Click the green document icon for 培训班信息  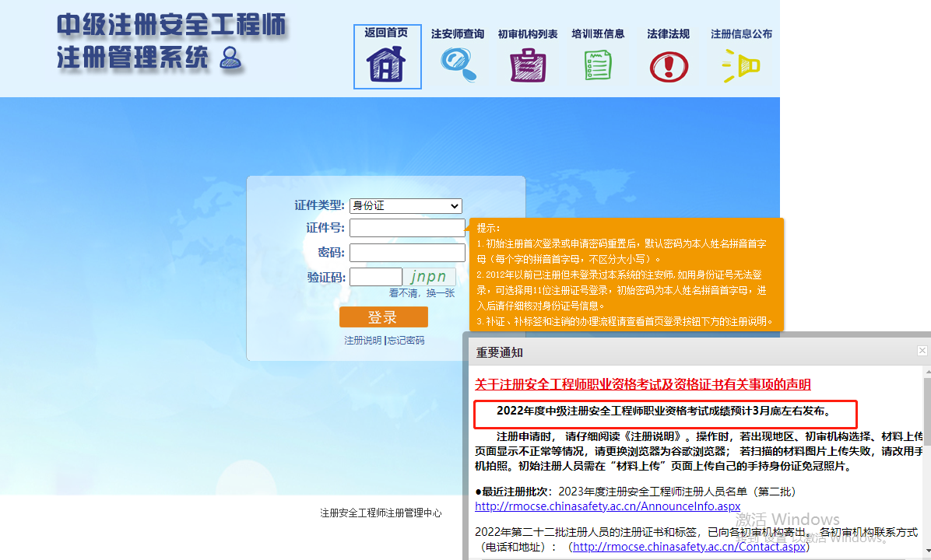click(x=598, y=65)
